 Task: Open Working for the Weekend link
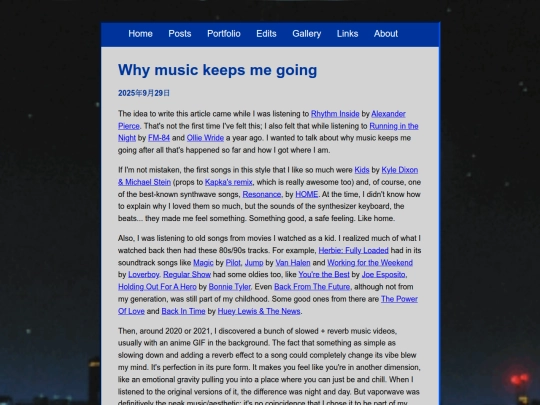coord(370,263)
